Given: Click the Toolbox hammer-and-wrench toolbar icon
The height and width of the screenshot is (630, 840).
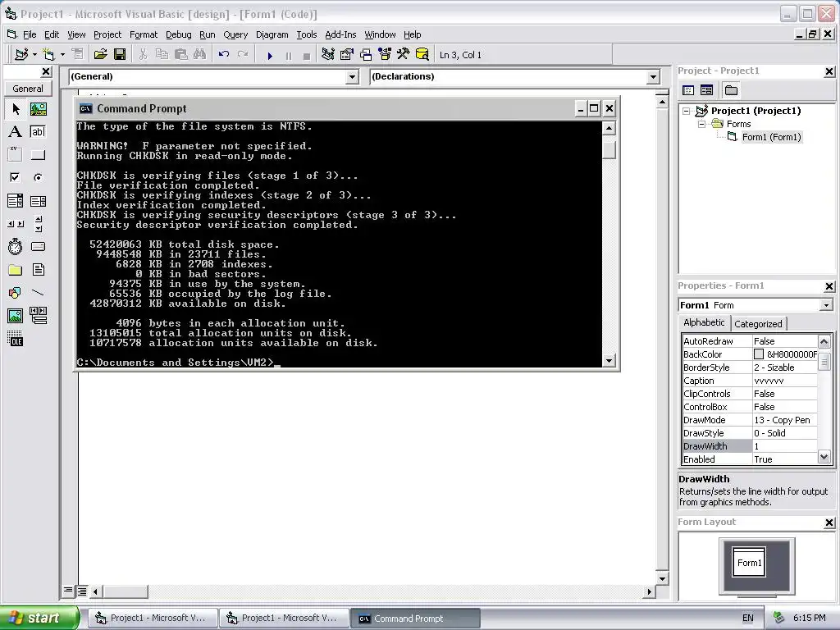Looking at the screenshot, I should [403, 54].
